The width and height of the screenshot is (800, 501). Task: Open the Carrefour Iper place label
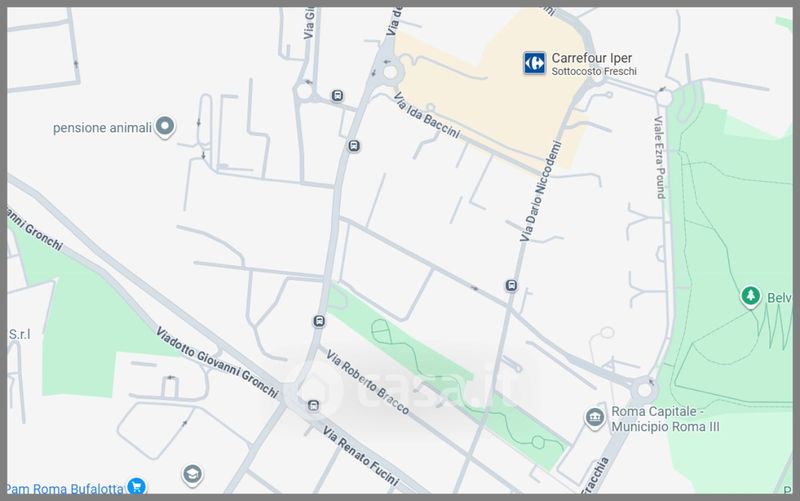click(593, 64)
